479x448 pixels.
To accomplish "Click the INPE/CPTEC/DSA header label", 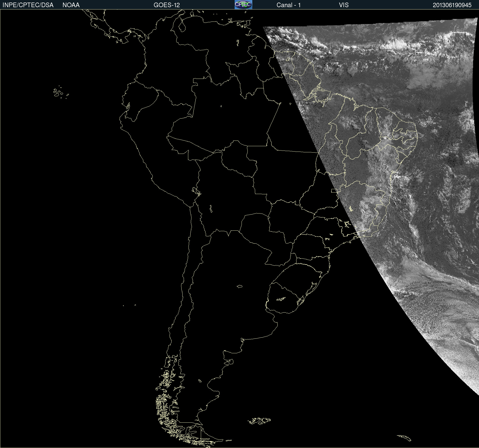I will 28,5.
